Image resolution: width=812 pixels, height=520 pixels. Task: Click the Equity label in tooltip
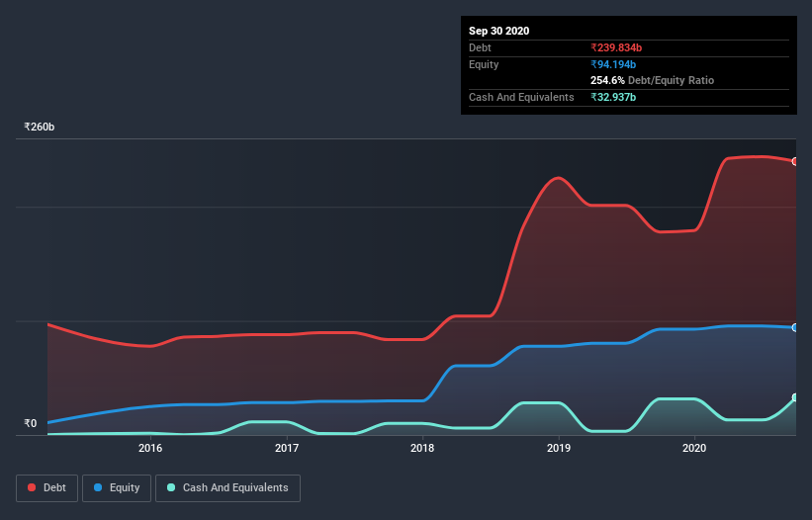point(484,64)
